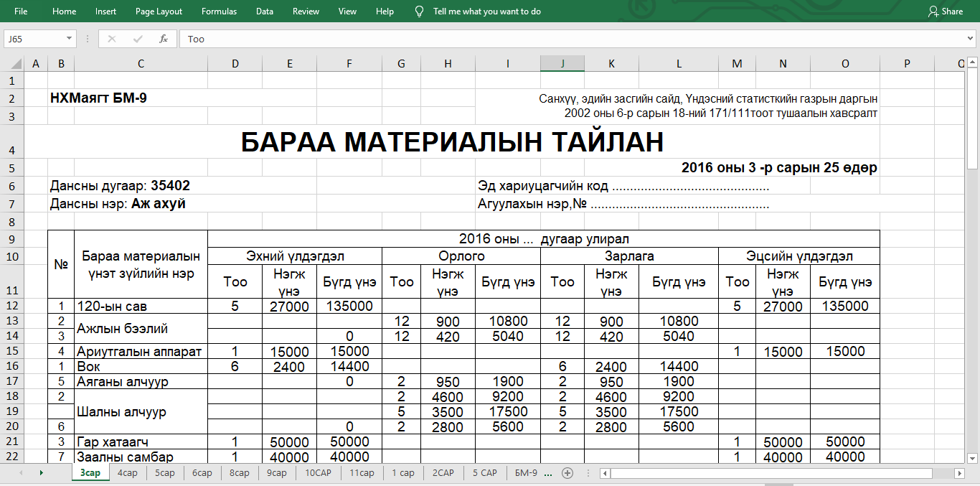
Task: Click the next sheet navigation arrow
Action: (41, 473)
